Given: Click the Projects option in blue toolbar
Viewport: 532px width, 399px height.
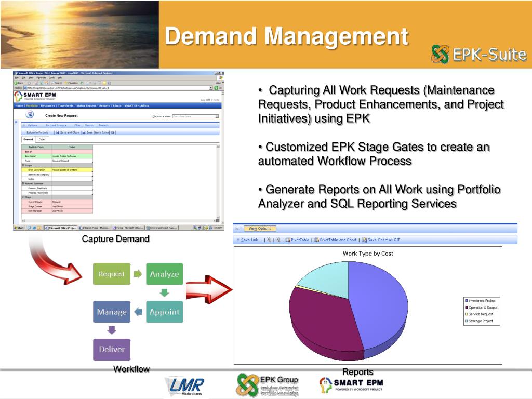Looking at the screenshot, I should [x=103, y=125].
